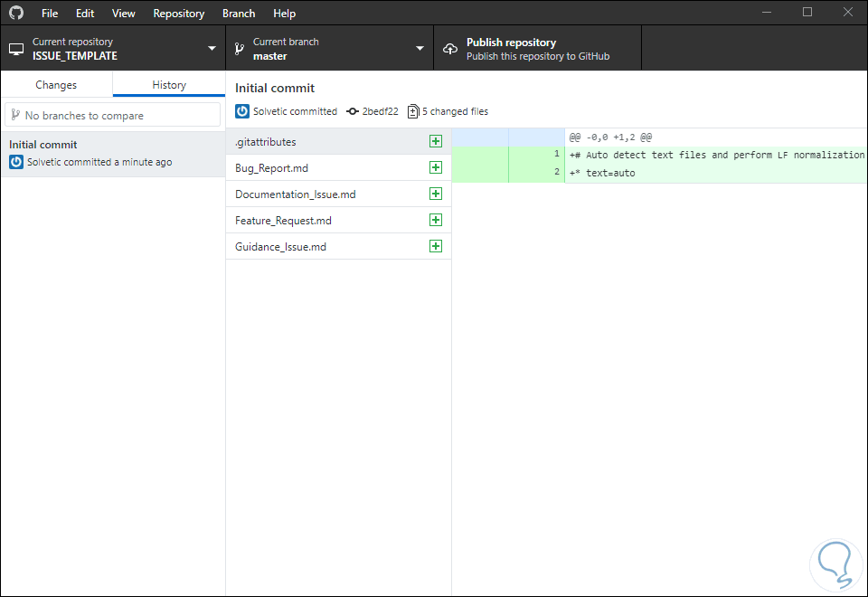Click inside the branch compare search field
This screenshot has height=597, width=868.
(112, 115)
